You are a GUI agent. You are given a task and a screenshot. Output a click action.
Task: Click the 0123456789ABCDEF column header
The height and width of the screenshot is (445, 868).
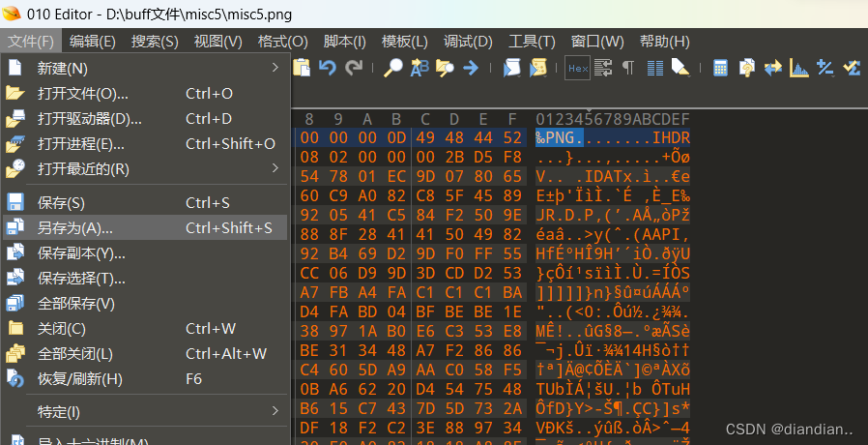pos(612,119)
